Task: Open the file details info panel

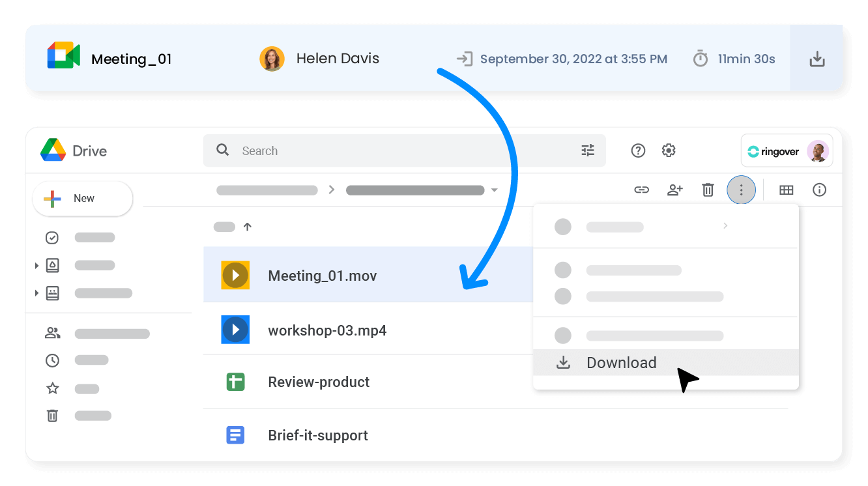Action: coord(820,190)
